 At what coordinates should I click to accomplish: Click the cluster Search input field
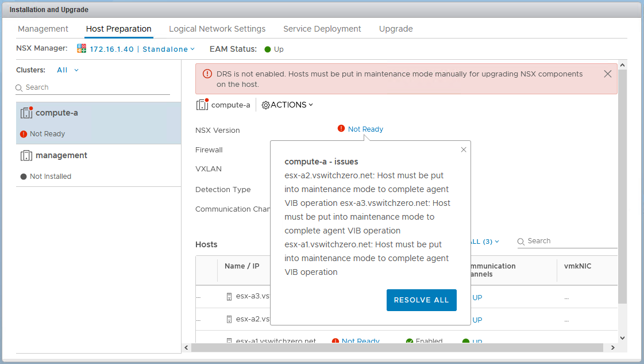click(95, 87)
